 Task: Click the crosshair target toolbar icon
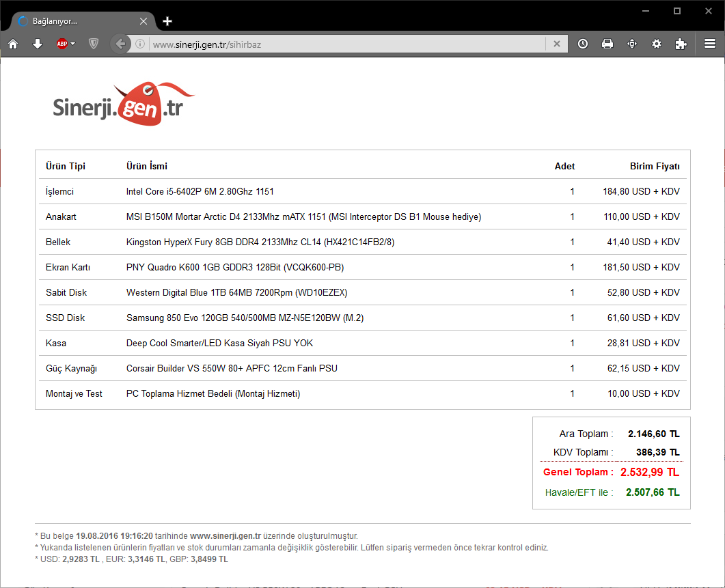tap(632, 44)
